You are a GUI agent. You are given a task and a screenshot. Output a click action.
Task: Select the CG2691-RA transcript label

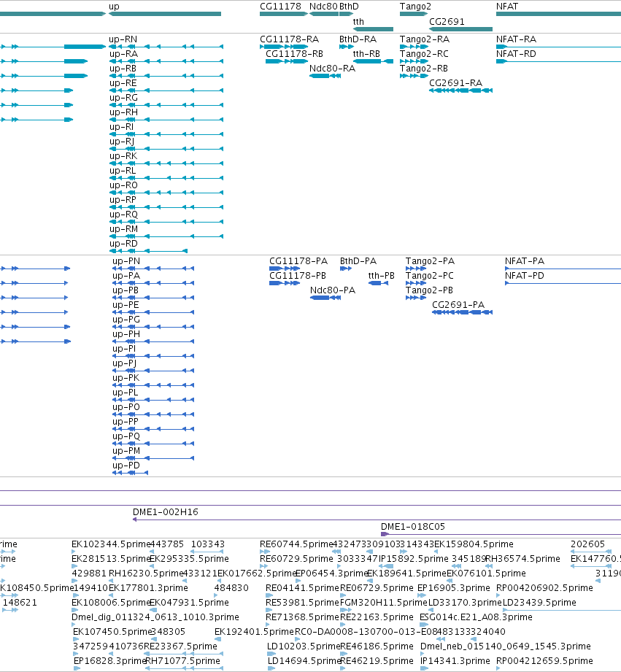point(455,82)
